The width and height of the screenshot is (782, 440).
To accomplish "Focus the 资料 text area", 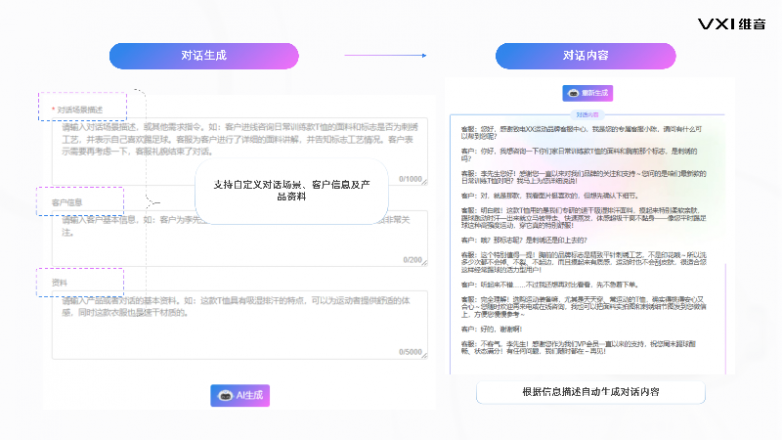I will click(240, 324).
